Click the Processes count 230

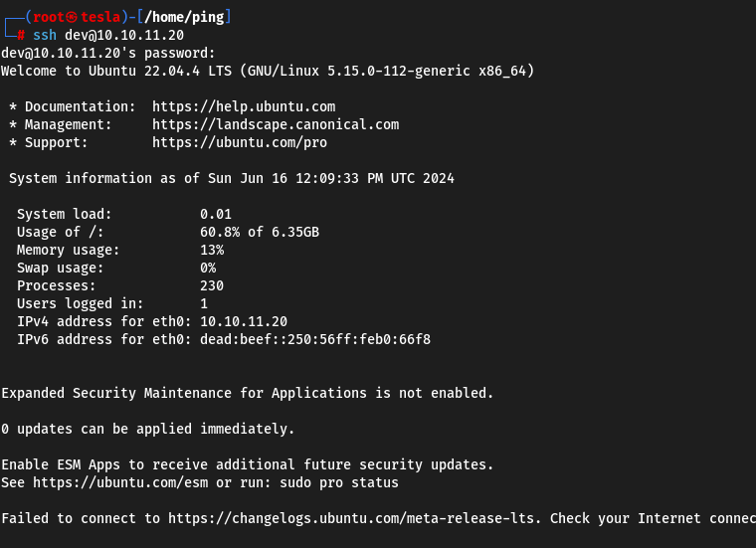tap(212, 285)
